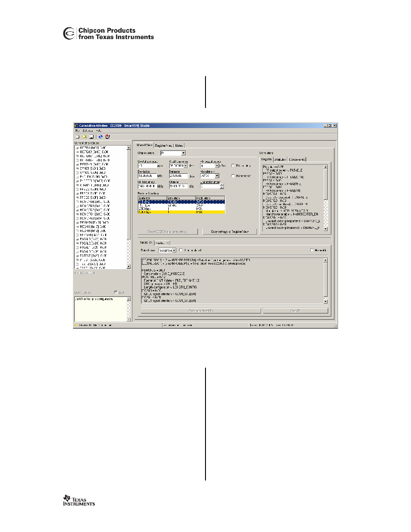Viewport: 411px width, 532px height.
Task: Tick the checkbox beside the Data format dropdown
Action: click(x=181, y=250)
